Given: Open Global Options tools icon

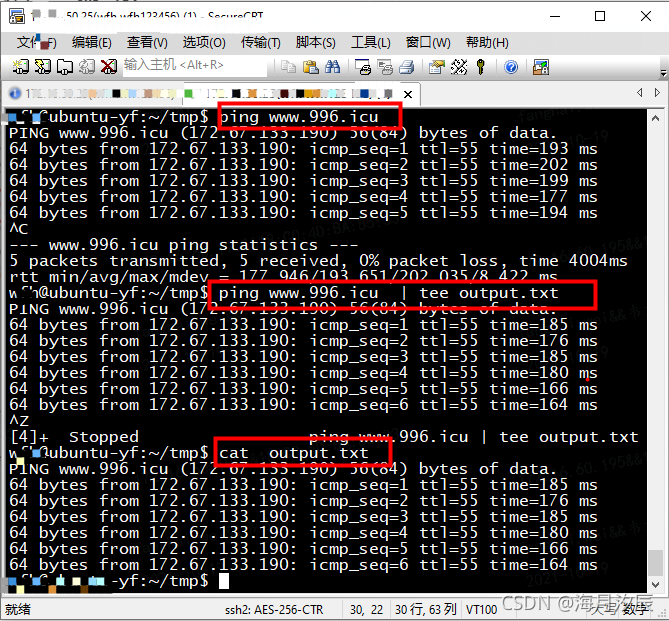Looking at the screenshot, I should (459, 67).
